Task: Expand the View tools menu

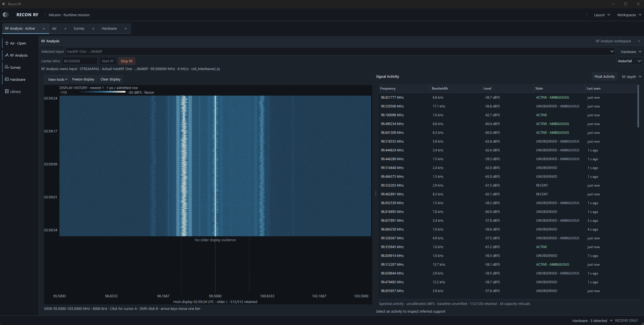Action: pyautogui.click(x=56, y=79)
